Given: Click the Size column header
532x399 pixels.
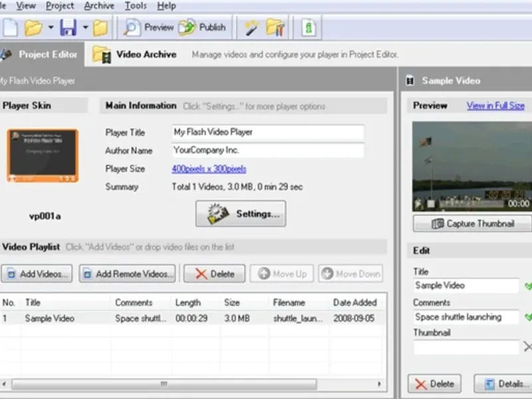Looking at the screenshot, I should coord(245,303).
